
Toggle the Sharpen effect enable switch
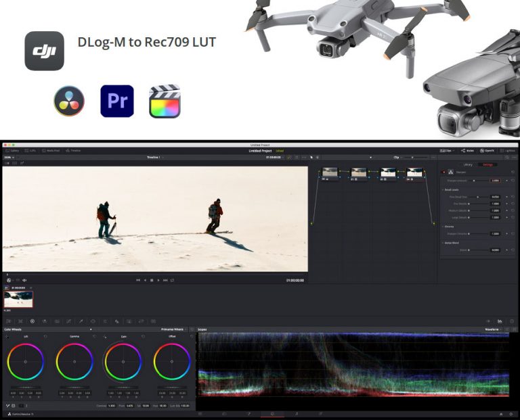[443, 172]
